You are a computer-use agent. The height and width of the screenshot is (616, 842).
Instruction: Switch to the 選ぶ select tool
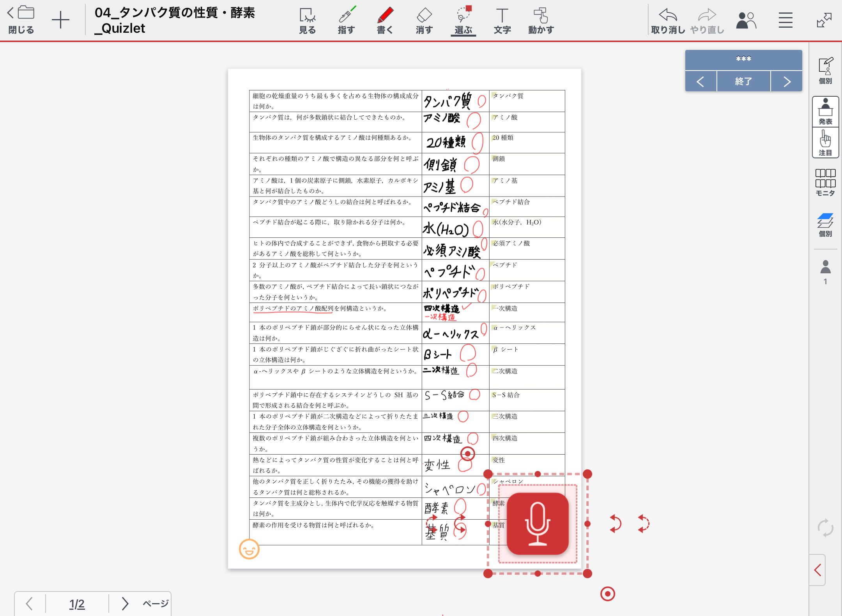coord(463,20)
